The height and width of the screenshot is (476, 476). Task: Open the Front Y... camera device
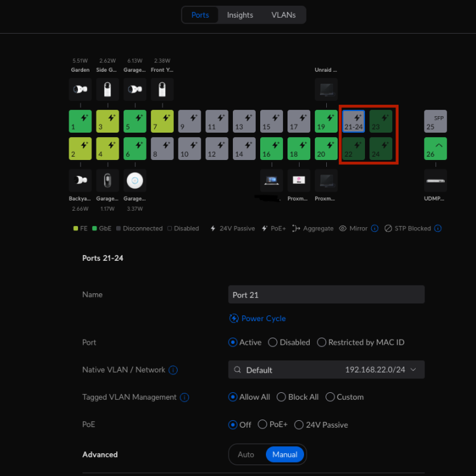pyautogui.click(x=162, y=89)
